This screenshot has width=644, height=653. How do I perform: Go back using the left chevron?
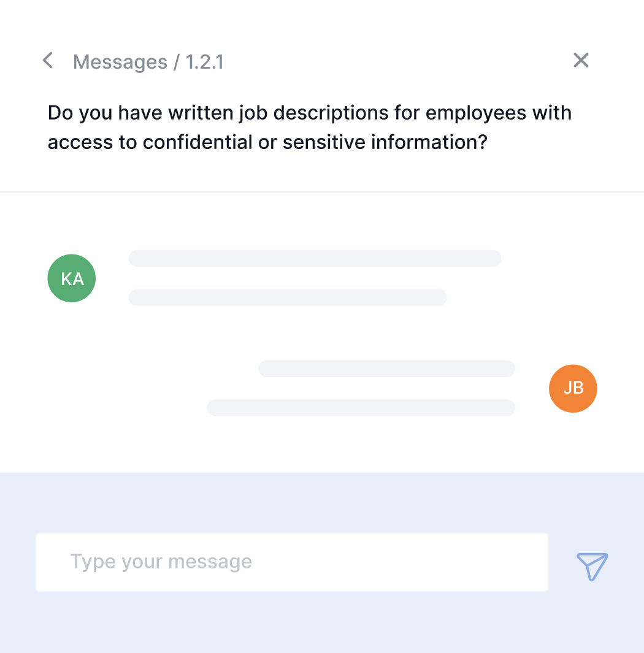(48, 60)
